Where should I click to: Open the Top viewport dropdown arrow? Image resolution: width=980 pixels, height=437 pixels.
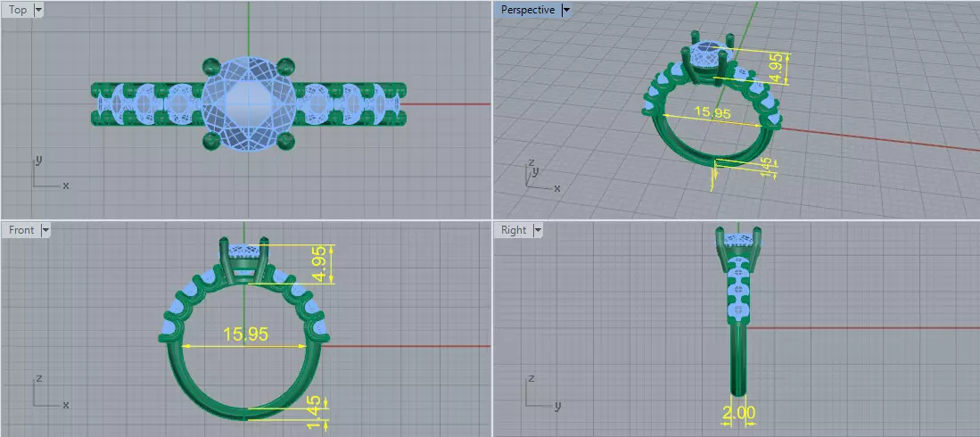[x=38, y=10]
